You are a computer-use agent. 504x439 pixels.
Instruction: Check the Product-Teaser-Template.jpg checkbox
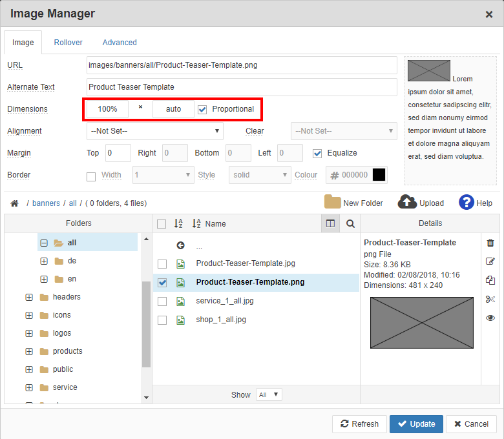coord(162,264)
